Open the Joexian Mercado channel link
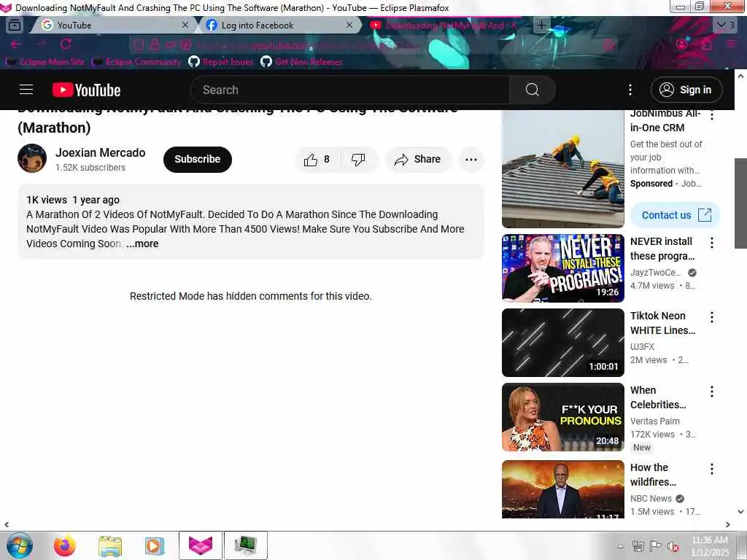Screen dimensions: 747x560 click(100, 152)
